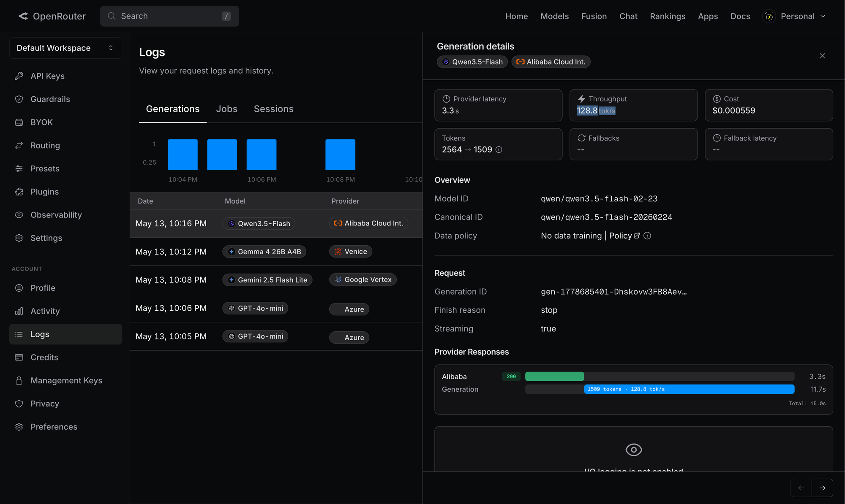This screenshot has width=845, height=504.
Task: Open Presets sliders icon
Action: pyautogui.click(x=19, y=169)
